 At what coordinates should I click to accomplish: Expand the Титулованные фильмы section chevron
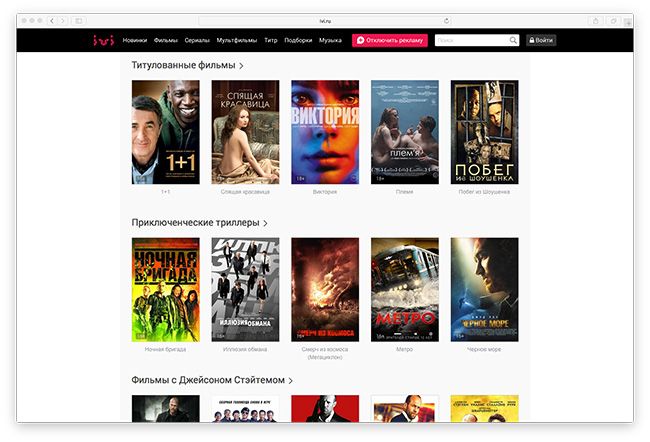[x=242, y=66]
